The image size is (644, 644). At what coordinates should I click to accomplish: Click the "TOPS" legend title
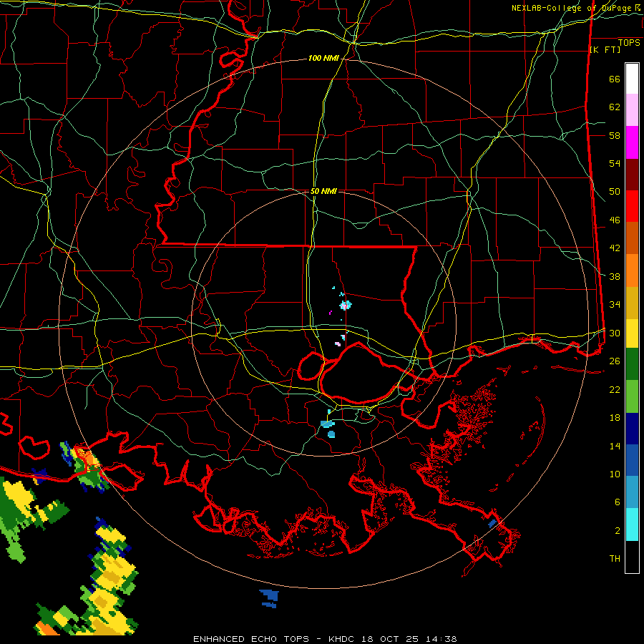(x=629, y=42)
